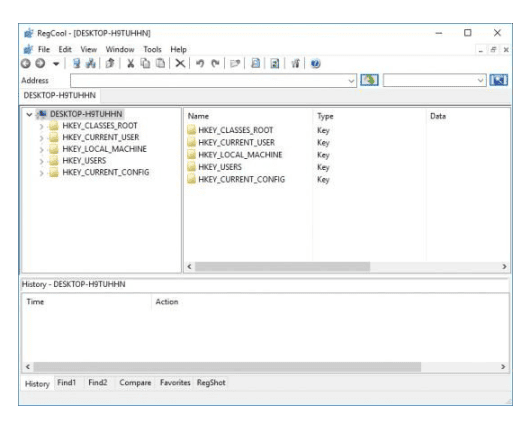Expand HKEY_CURRENT_CONFIG in the tree
The width and height of the screenshot is (530, 421).
point(41,173)
